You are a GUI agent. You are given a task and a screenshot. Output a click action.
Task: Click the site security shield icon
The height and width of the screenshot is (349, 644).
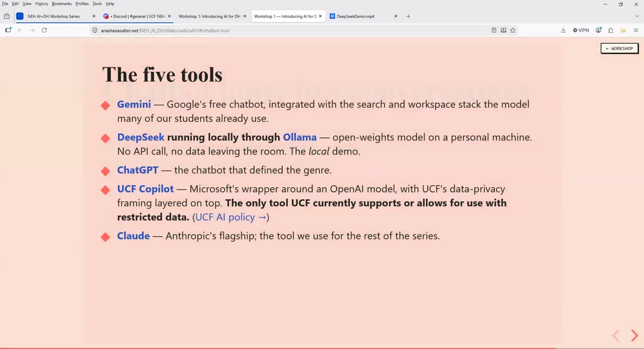click(x=95, y=31)
